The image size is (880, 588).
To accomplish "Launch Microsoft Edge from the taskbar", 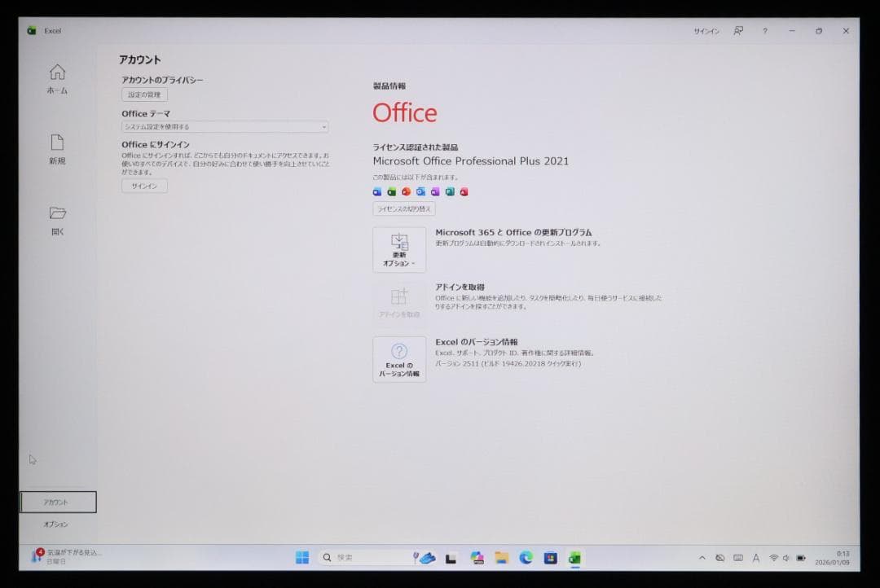I will point(526,558).
